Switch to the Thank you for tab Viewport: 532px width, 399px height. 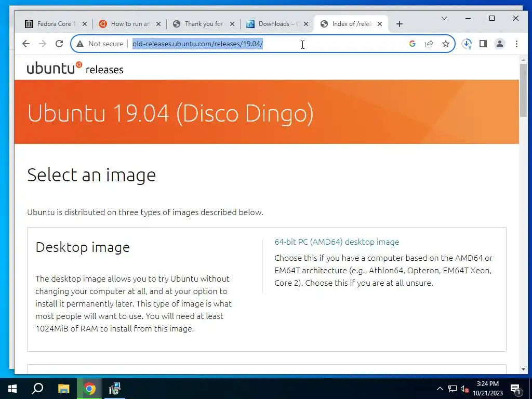[x=204, y=24]
